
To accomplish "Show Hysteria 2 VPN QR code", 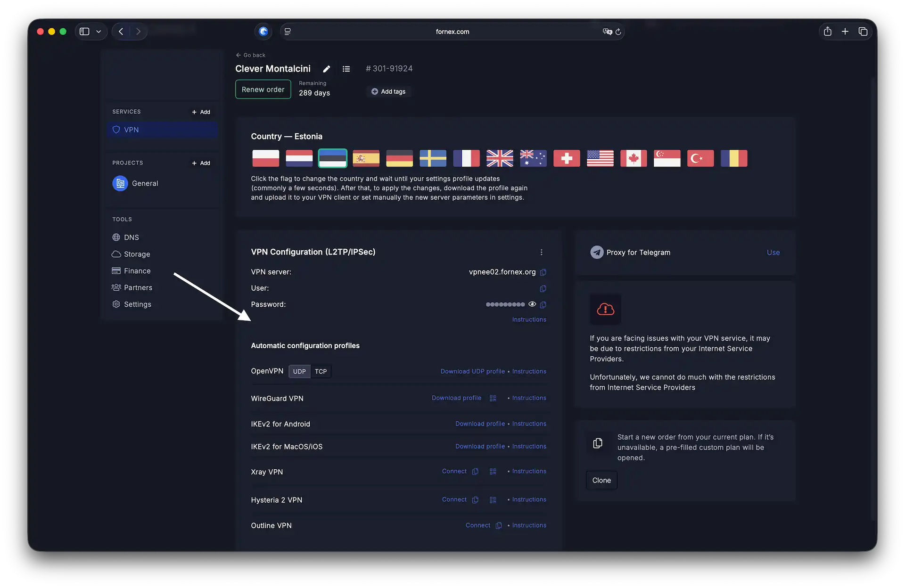I will click(x=493, y=500).
